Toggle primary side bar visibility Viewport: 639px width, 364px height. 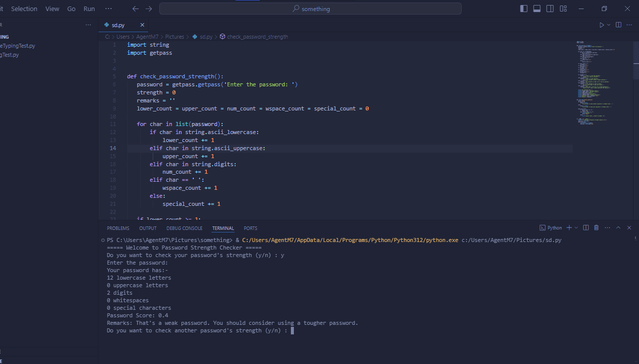tap(524, 9)
